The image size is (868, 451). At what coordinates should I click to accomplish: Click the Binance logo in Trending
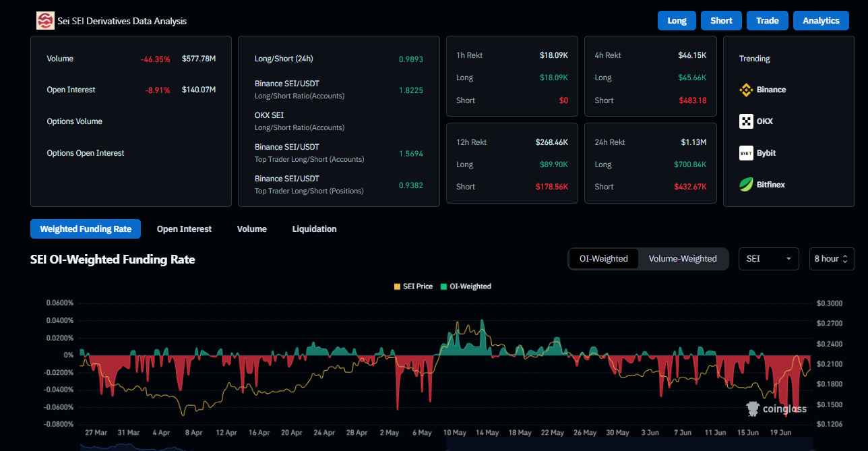(x=746, y=90)
